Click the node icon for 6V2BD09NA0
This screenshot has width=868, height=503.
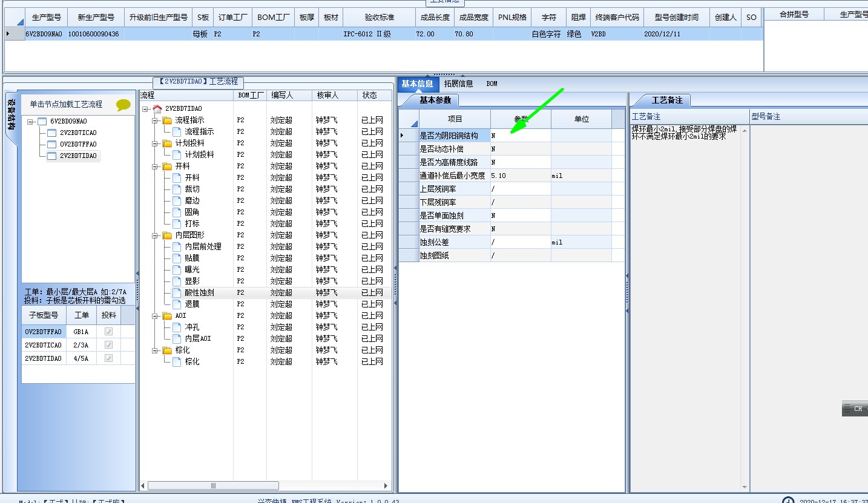[42, 122]
